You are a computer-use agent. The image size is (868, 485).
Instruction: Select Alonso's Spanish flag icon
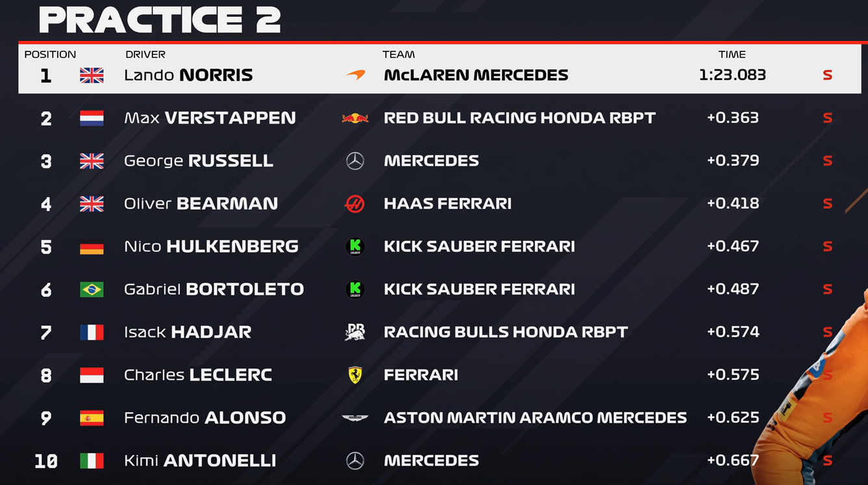coord(92,418)
